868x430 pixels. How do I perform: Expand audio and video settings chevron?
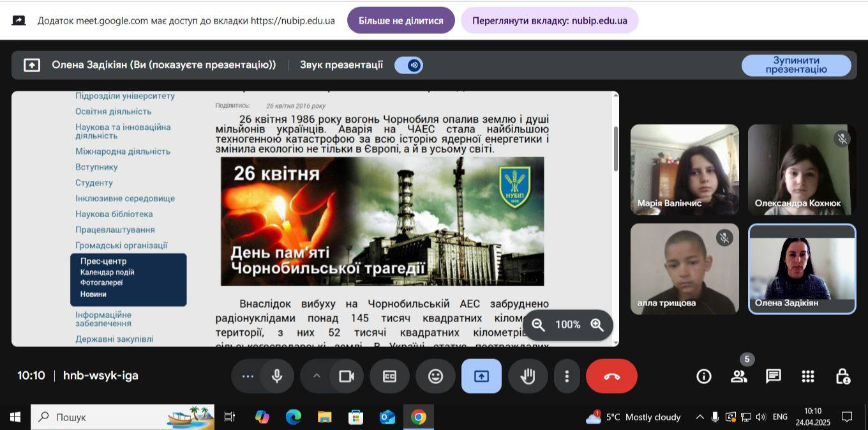tap(316, 376)
